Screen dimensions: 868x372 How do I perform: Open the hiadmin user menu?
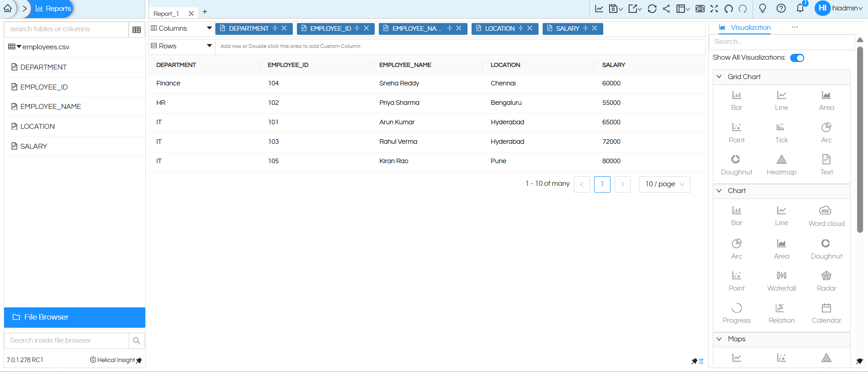(x=839, y=8)
